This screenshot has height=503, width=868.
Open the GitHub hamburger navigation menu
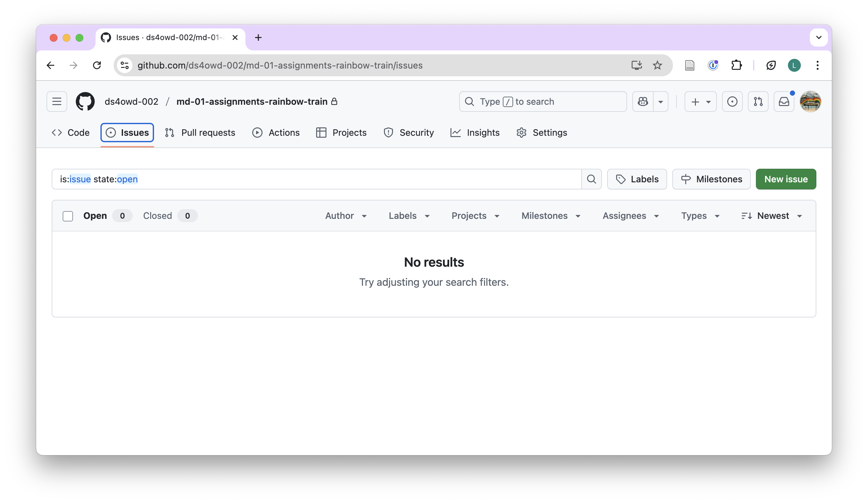click(x=57, y=102)
